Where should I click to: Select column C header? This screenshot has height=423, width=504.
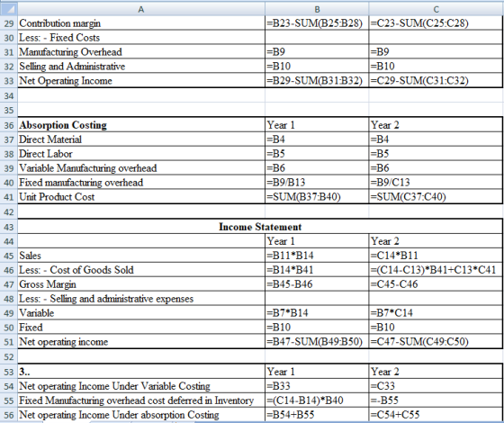(x=436, y=10)
